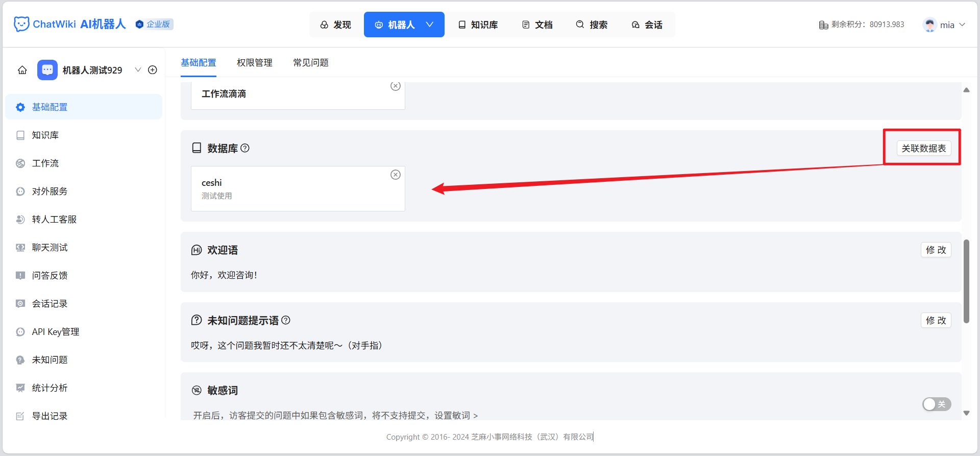Select 转人工客服 in the sidebar
The width and height of the screenshot is (980, 456).
pyautogui.click(x=84, y=219)
